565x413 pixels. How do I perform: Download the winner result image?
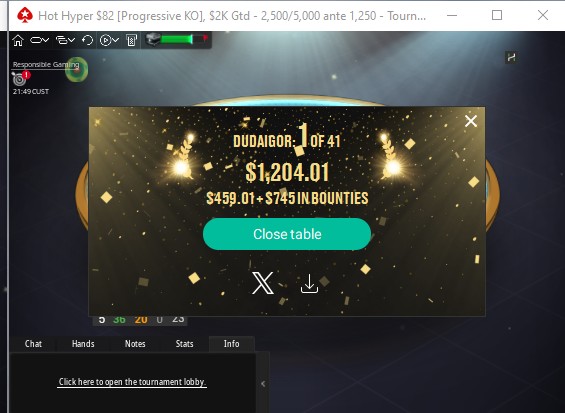tap(309, 283)
